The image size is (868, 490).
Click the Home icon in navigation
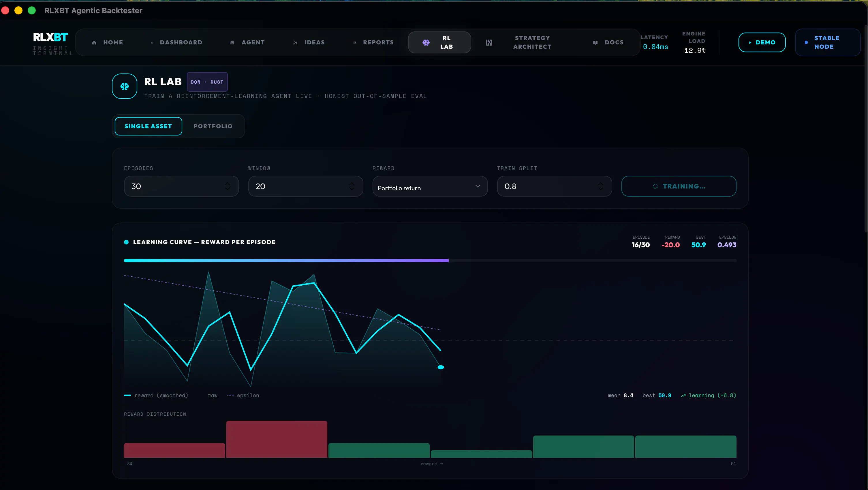pyautogui.click(x=94, y=42)
